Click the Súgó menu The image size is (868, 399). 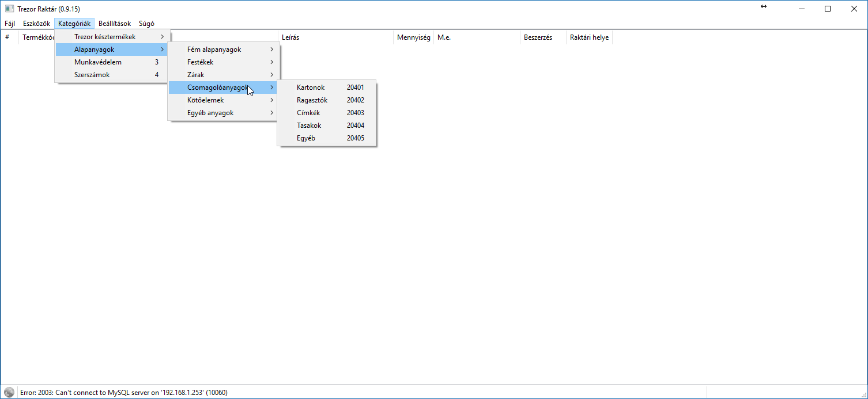point(146,24)
